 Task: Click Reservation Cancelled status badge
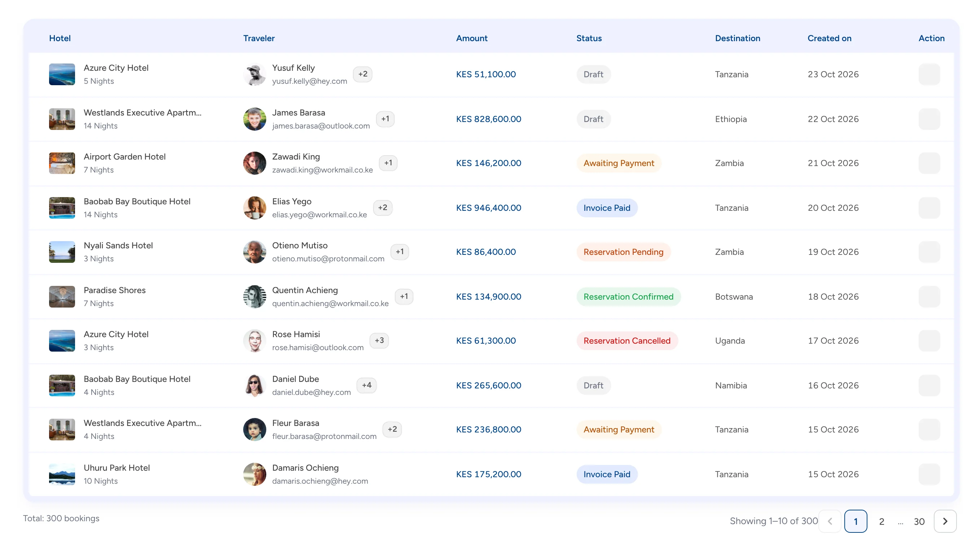coord(627,341)
